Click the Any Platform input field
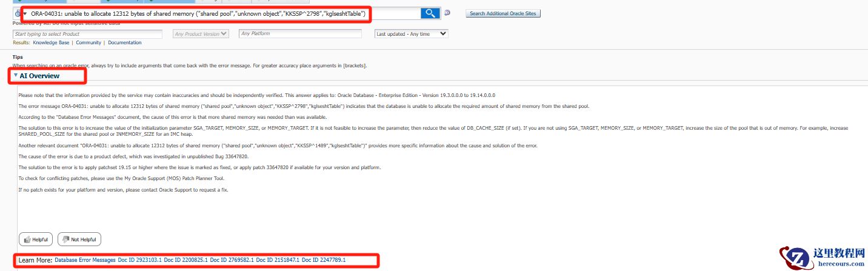The image size is (868, 271). (x=300, y=34)
